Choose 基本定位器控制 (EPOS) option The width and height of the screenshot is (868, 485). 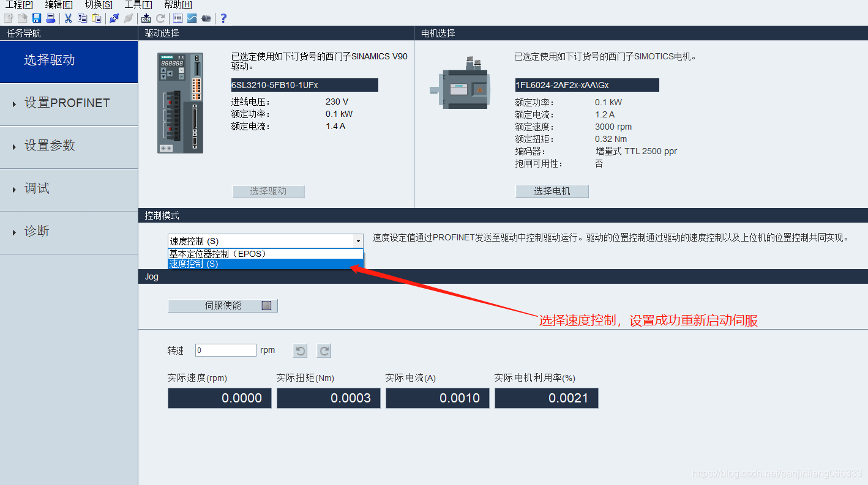click(x=266, y=254)
